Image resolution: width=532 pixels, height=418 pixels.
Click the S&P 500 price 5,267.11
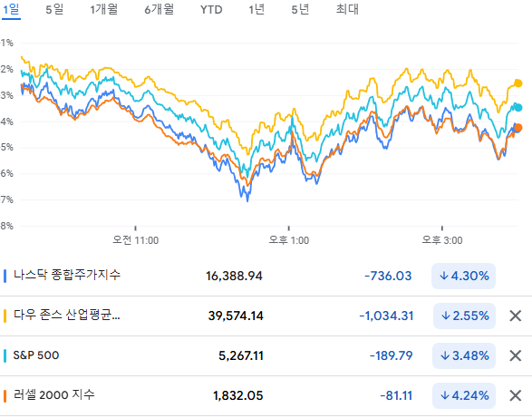pos(241,355)
